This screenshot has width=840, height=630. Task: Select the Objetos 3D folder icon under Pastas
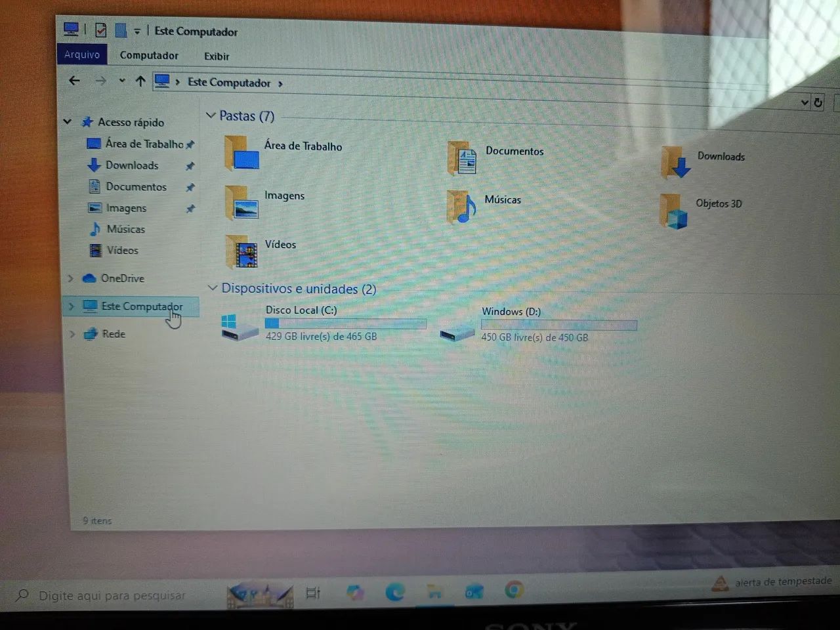tap(673, 211)
